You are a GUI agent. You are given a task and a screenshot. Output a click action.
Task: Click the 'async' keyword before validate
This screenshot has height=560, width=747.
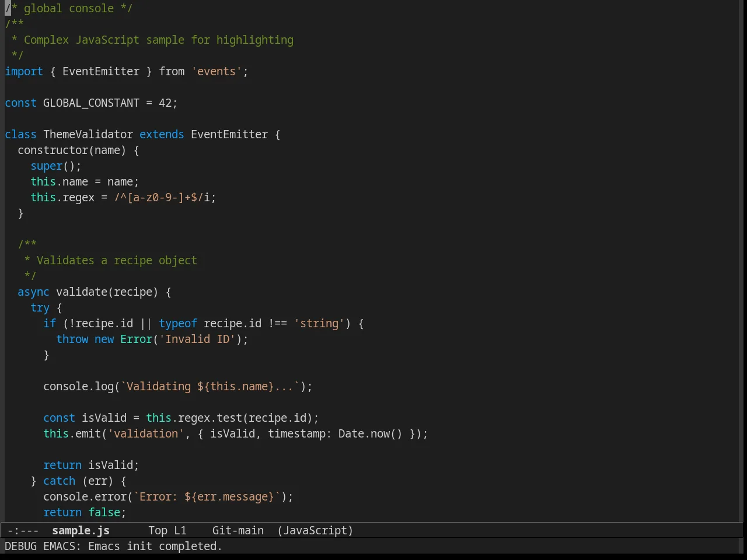point(33,292)
